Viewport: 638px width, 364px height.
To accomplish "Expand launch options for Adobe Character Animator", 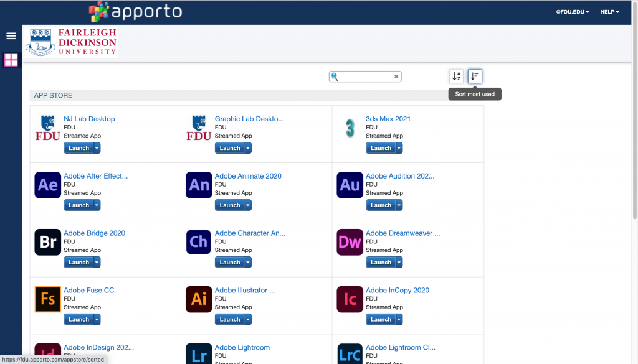I will pyautogui.click(x=248, y=263).
